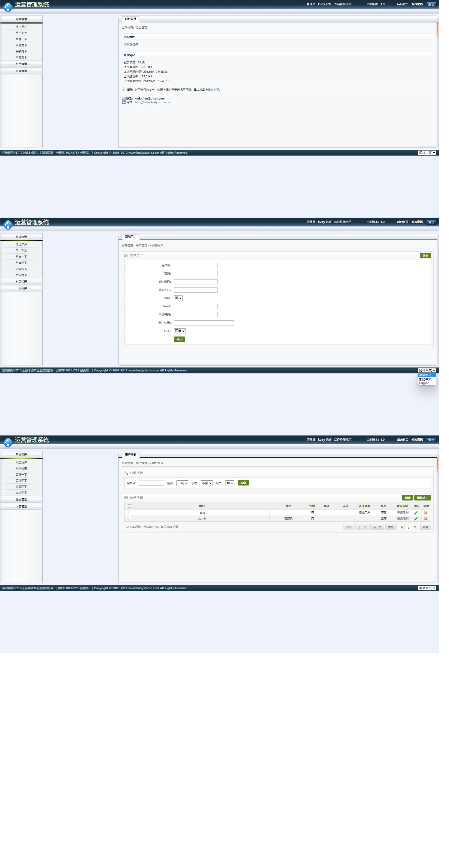Image resolution: width=449 pixels, height=868 pixels.
Task: Tick the select-all checkbox in table header
Action: point(129,506)
